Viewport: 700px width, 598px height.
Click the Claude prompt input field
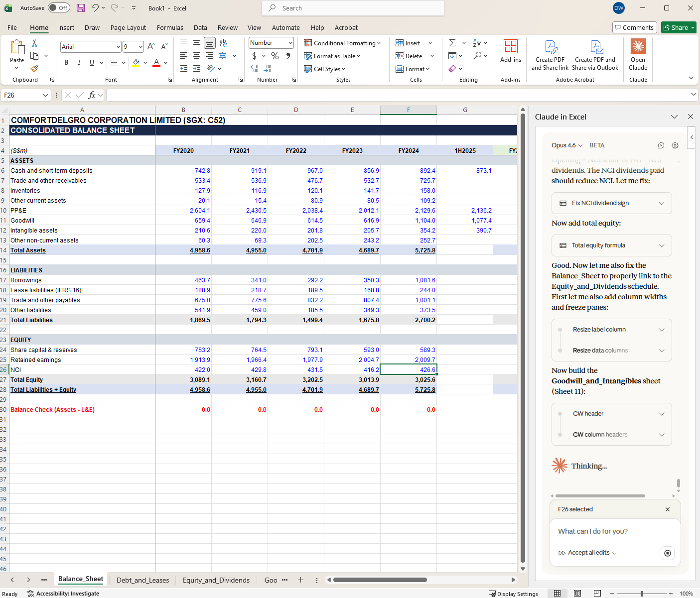[615, 531]
